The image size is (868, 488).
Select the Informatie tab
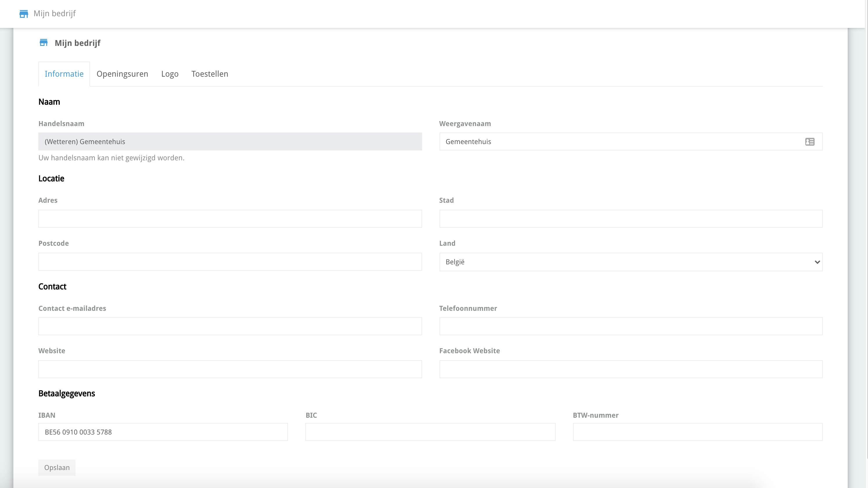[x=64, y=74]
